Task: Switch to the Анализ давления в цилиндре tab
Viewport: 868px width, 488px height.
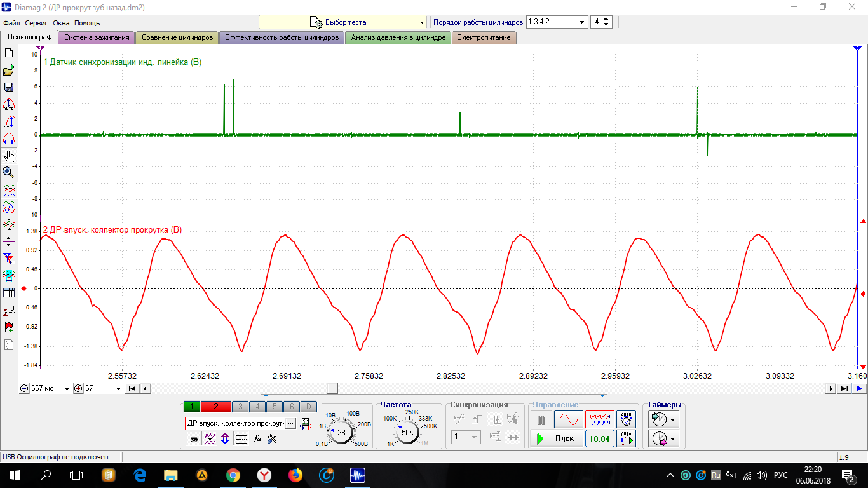Action: tap(398, 37)
